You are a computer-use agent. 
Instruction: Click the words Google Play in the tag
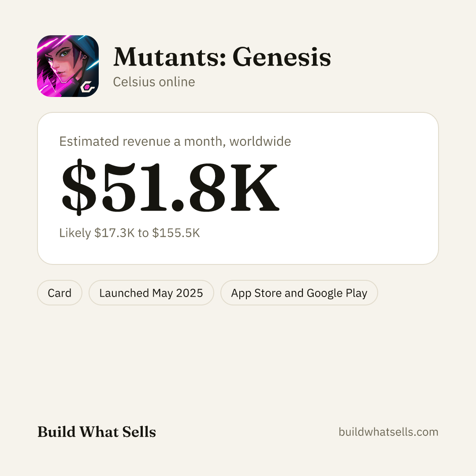point(337,293)
